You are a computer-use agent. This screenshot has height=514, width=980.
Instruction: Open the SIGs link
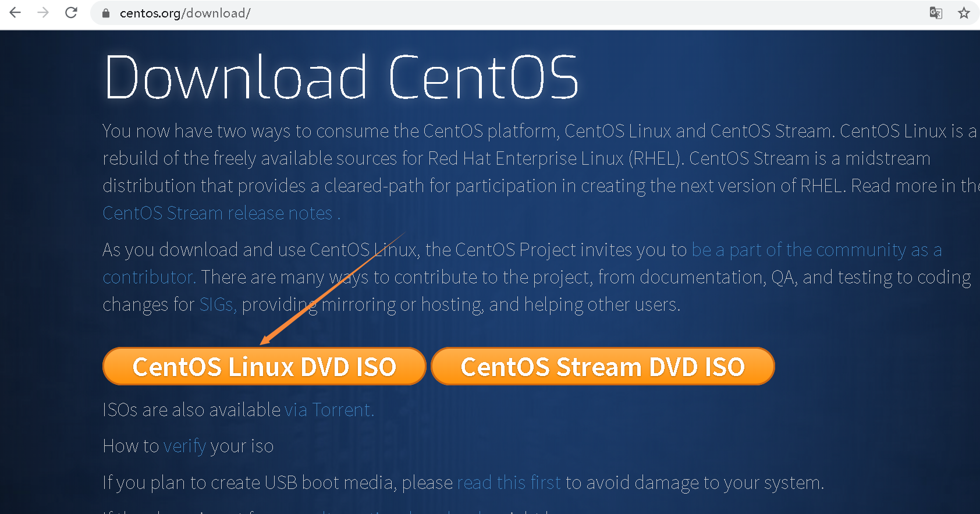click(x=218, y=304)
